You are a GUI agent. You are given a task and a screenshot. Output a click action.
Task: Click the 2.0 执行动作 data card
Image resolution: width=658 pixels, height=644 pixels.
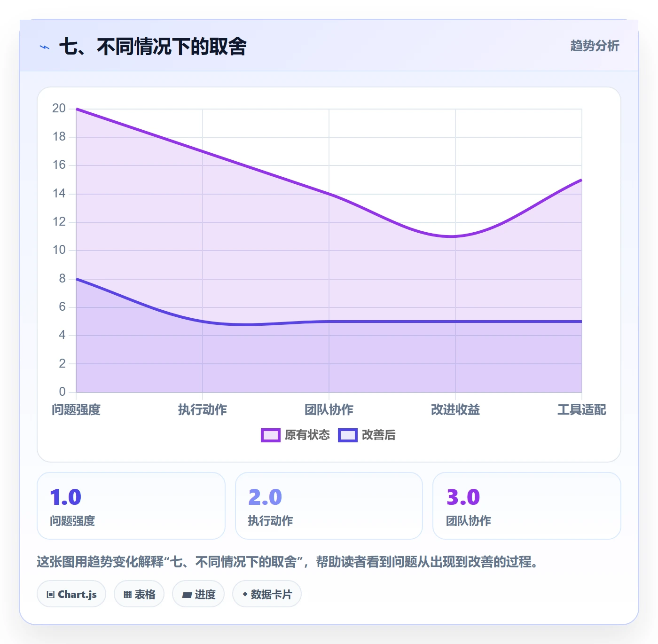329,506
